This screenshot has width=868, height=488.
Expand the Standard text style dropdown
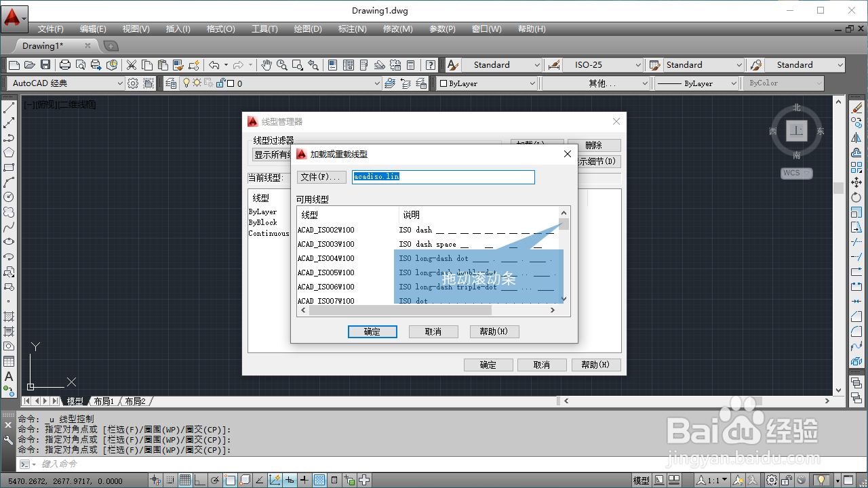click(x=537, y=65)
